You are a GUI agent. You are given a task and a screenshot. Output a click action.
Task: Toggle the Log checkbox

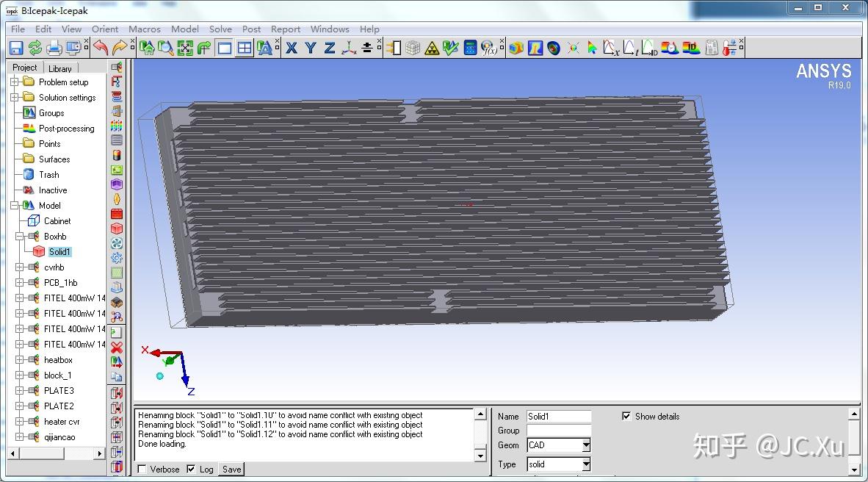[x=192, y=470]
